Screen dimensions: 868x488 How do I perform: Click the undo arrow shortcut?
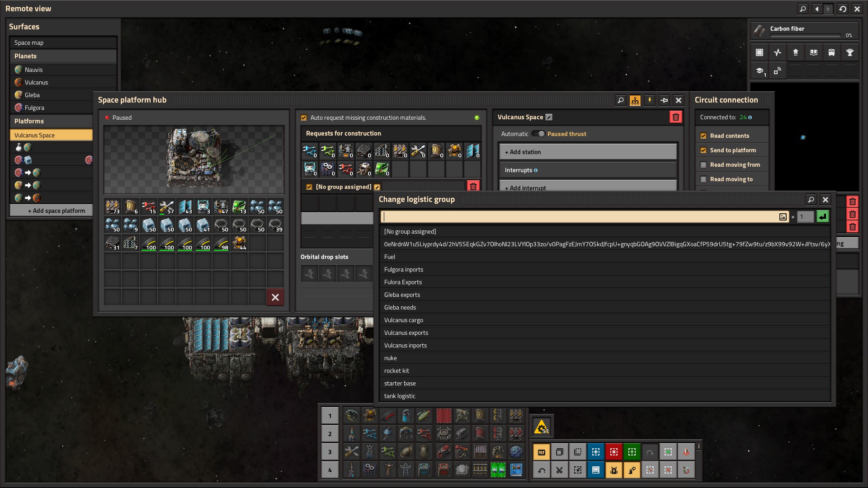click(x=542, y=470)
